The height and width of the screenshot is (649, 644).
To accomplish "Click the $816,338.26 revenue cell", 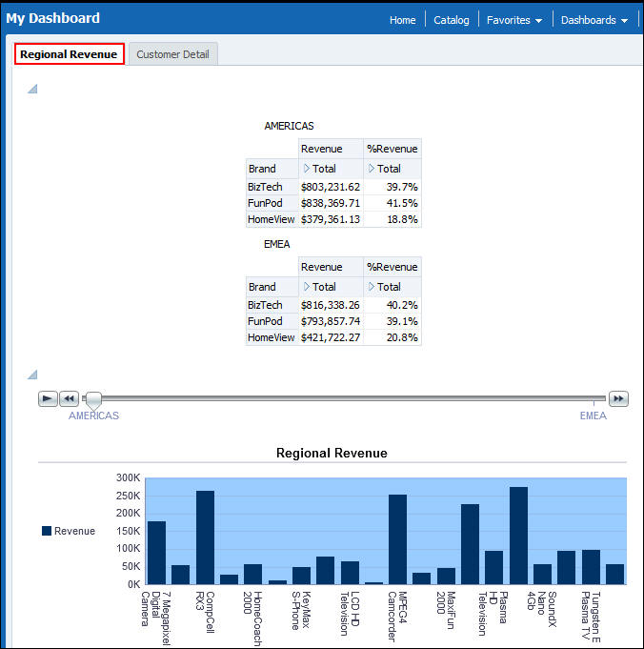I will tap(331, 305).
